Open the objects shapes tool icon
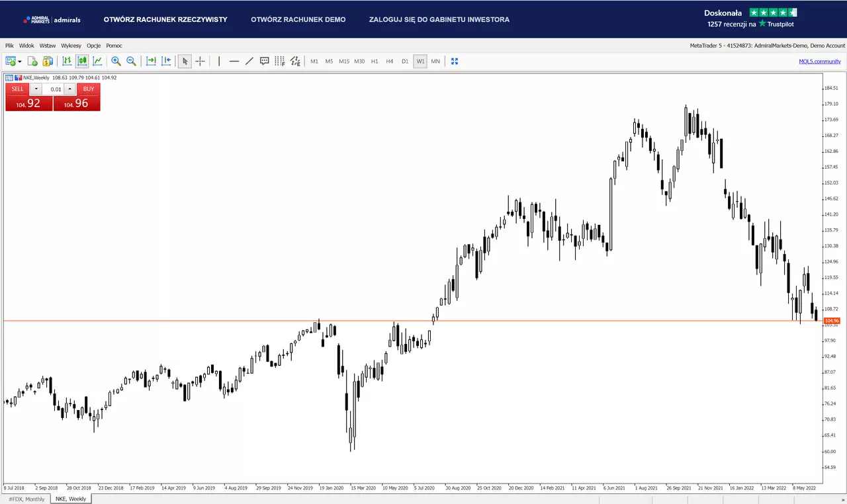This screenshot has width=847, height=504. tap(295, 61)
